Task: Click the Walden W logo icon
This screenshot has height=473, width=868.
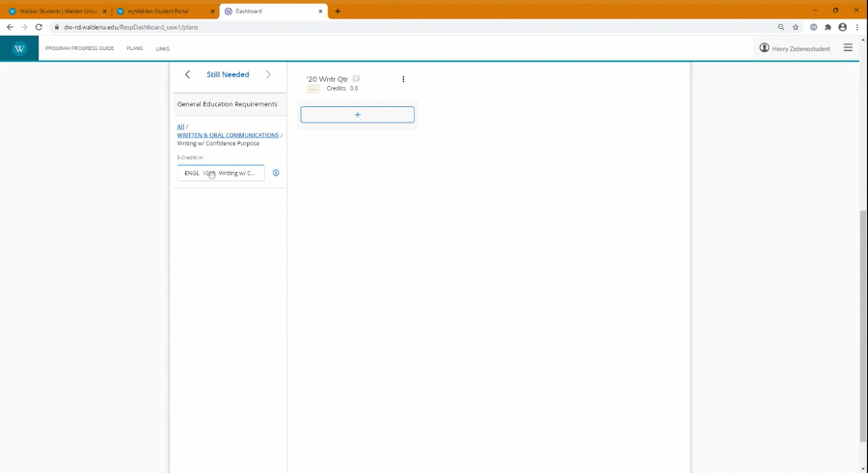Action: 19,48
